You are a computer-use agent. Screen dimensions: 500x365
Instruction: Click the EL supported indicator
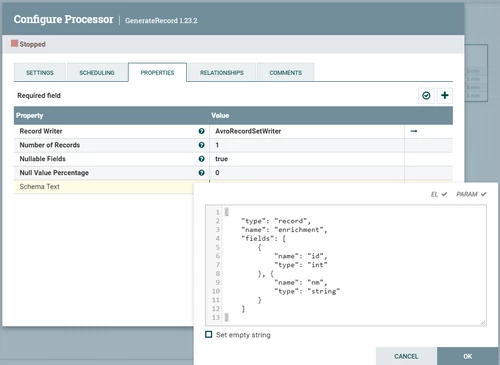[x=439, y=194]
